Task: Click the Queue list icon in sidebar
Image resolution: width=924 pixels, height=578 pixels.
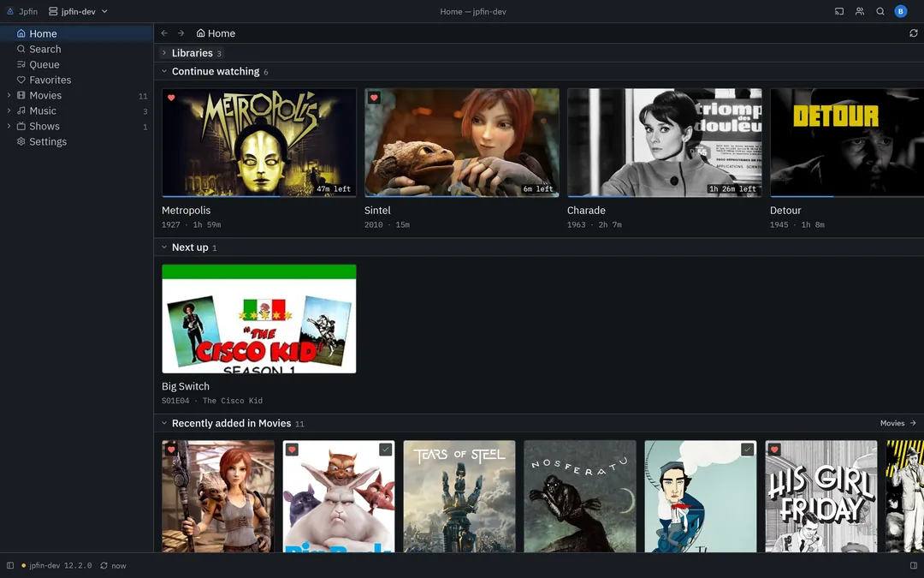Action: 21,64
